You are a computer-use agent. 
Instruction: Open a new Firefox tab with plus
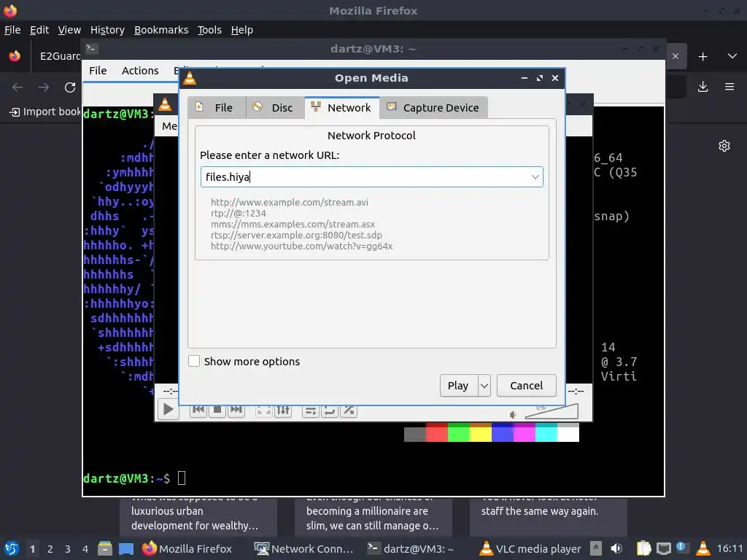pyautogui.click(x=703, y=57)
